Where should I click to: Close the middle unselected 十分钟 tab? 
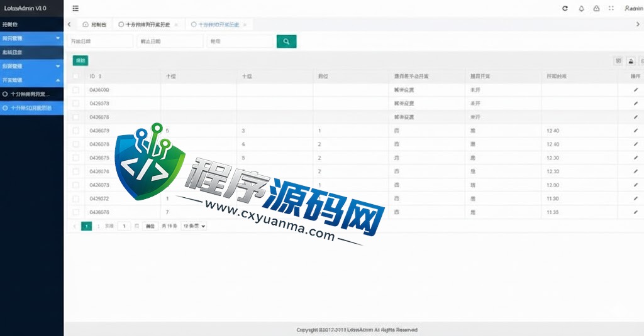click(176, 24)
